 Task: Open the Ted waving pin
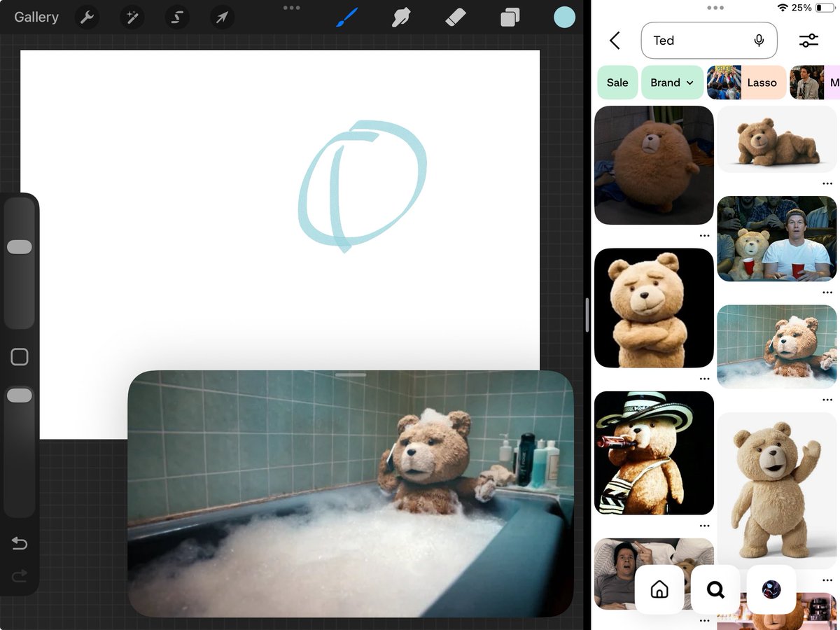click(777, 490)
